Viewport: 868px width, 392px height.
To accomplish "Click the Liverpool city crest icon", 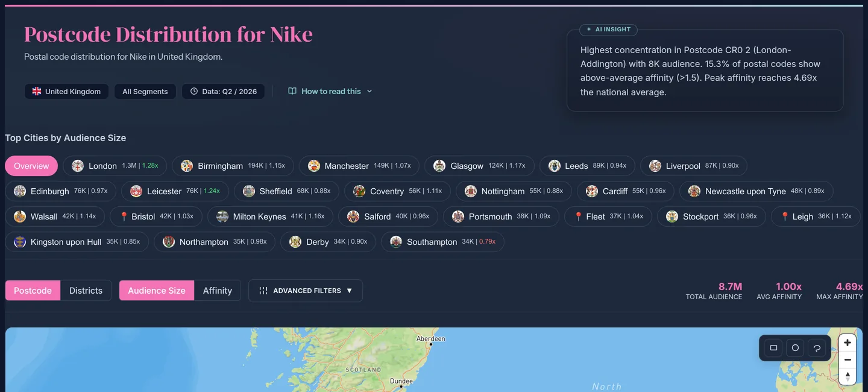I will 655,166.
